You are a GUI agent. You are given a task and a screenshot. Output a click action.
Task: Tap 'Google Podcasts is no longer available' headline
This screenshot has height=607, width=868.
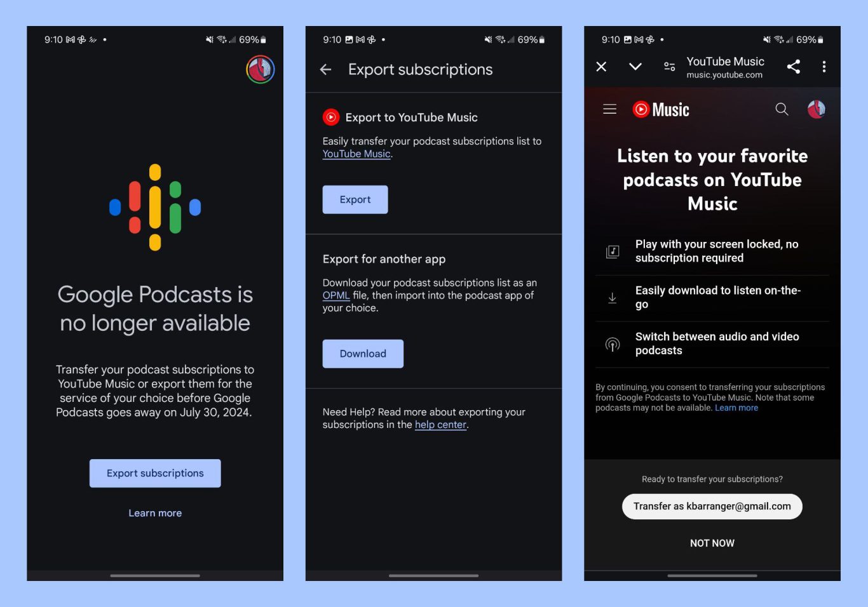pyautogui.click(x=155, y=309)
